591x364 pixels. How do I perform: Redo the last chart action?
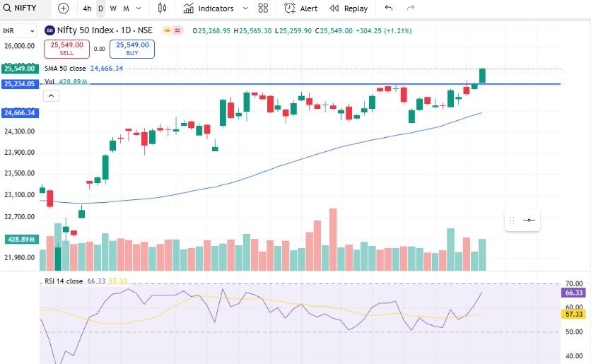[411, 8]
